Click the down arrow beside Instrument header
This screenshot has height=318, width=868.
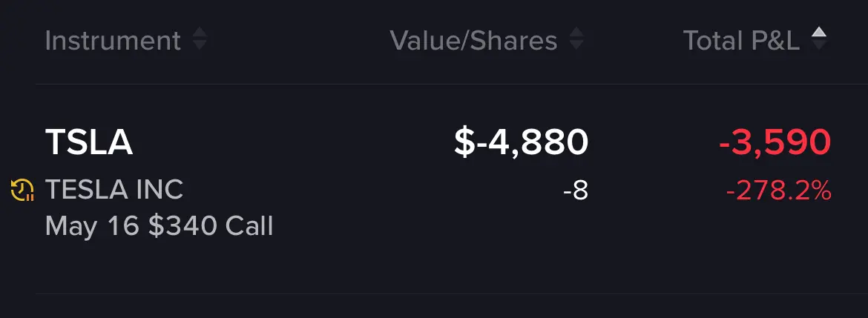click(x=200, y=47)
